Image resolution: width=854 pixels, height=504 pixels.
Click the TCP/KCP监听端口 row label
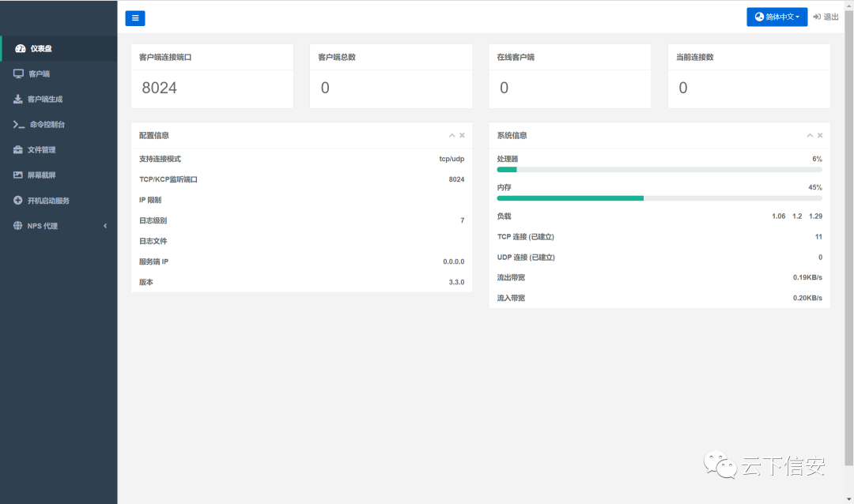168,179
